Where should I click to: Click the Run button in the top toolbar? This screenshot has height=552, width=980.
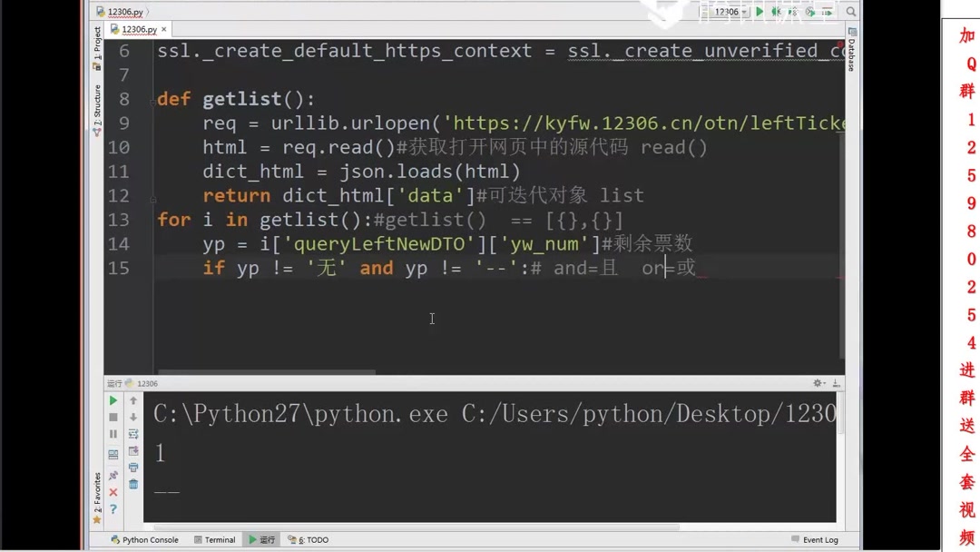759,12
